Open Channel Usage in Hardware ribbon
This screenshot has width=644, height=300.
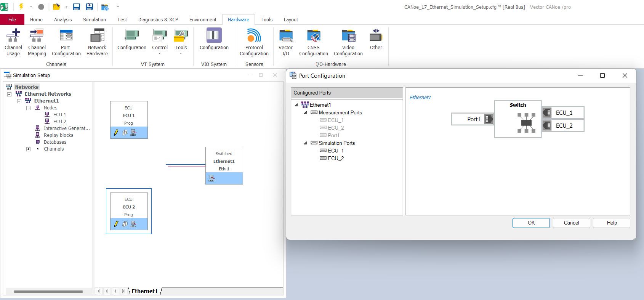(x=13, y=42)
